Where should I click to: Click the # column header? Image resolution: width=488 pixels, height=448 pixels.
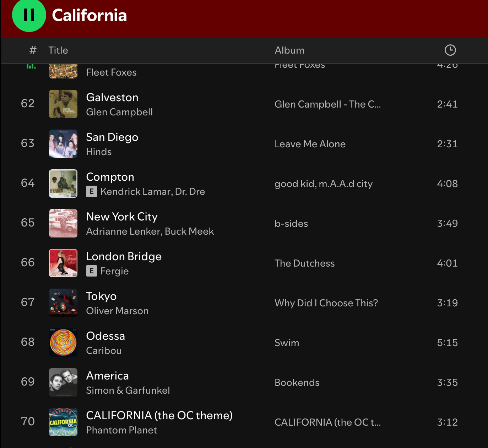33,50
